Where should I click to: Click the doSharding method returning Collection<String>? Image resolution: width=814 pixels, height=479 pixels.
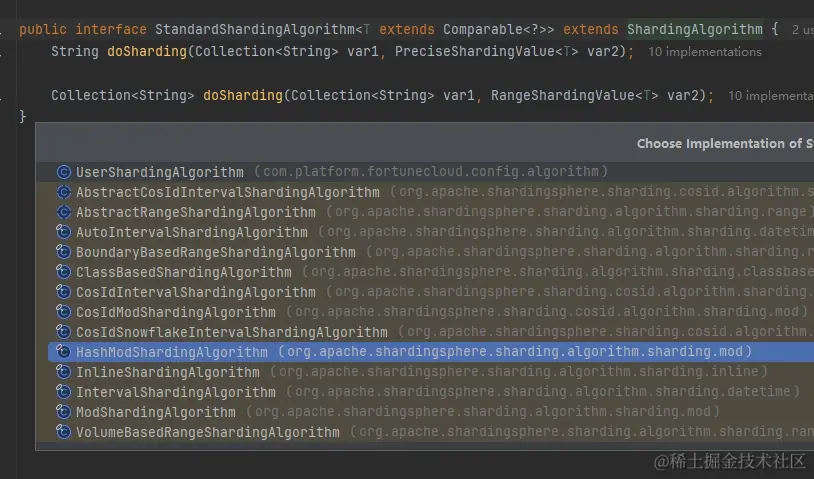[x=243, y=95]
